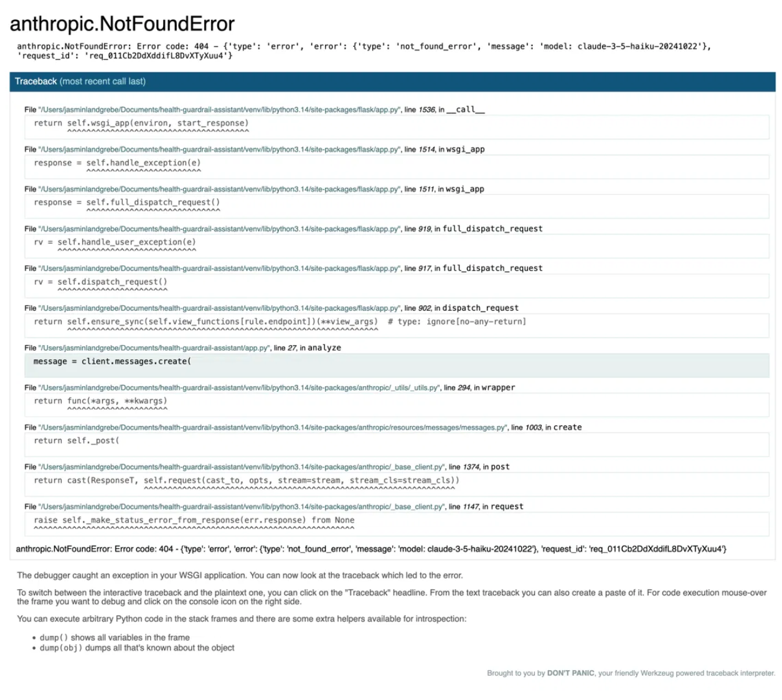Open the frame at flask app.py line 917

(283, 268)
